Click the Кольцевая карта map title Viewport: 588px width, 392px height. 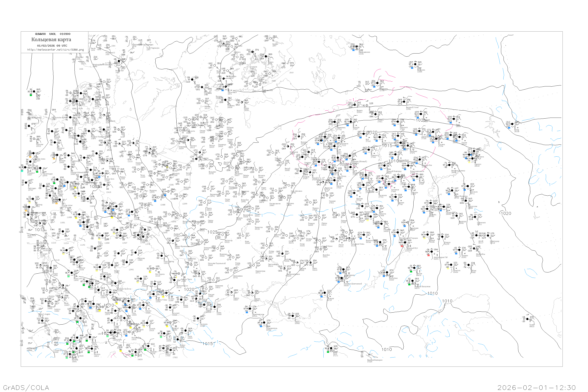coord(51,40)
